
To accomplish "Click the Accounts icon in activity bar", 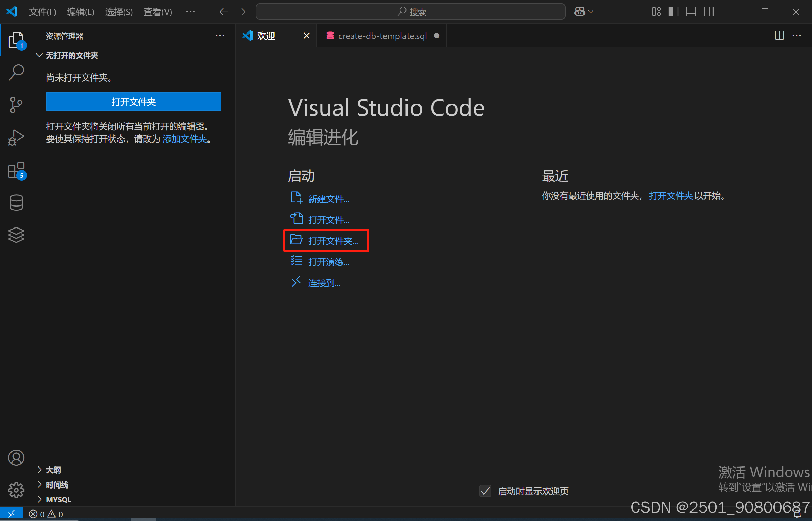I will pos(16,458).
